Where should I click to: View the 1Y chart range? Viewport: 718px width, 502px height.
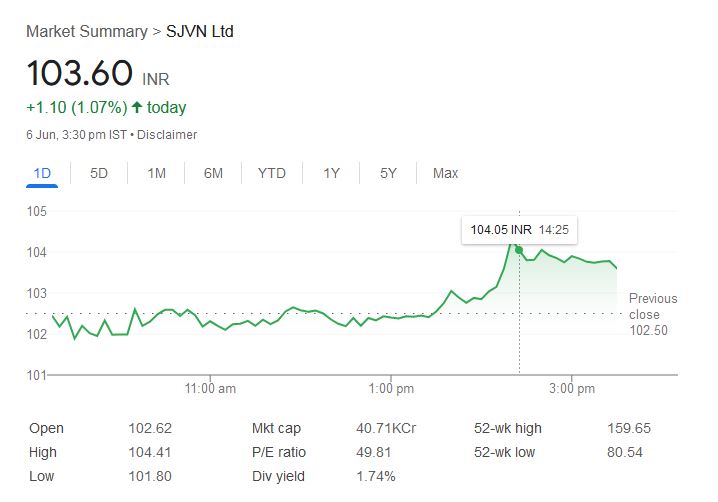click(x=331, y=173)
